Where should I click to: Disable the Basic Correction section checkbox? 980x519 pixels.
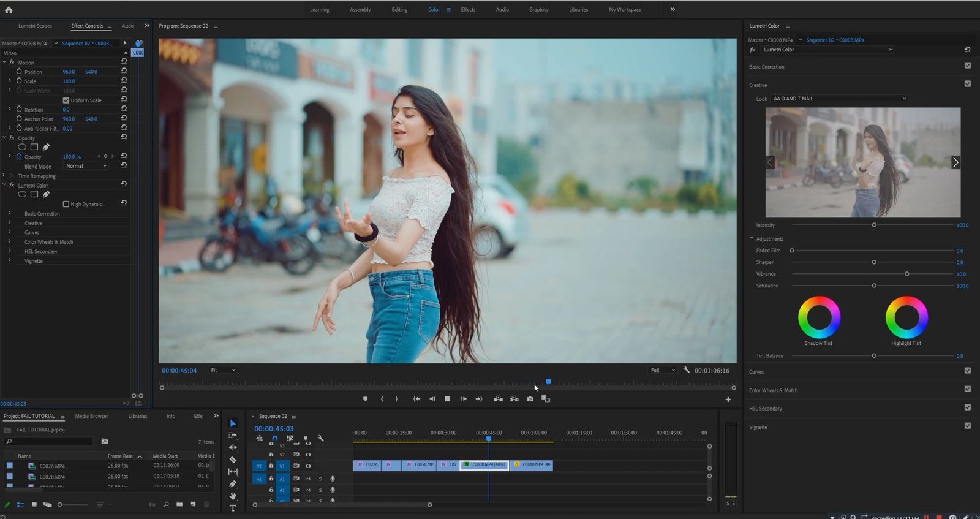point(967,66)
